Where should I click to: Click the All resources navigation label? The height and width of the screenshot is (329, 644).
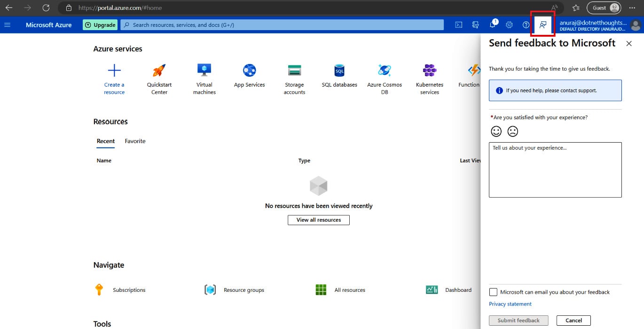click(x=350, y=290)
